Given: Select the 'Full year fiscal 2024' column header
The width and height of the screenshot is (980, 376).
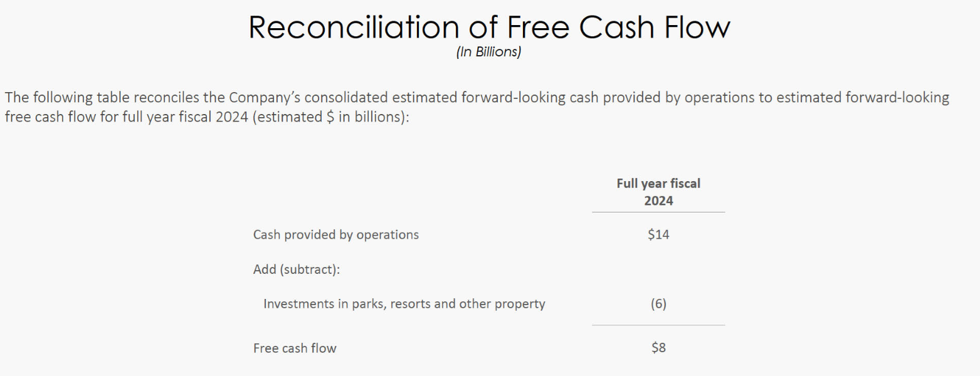Looking at the screenshot, I should pos(658,192).
